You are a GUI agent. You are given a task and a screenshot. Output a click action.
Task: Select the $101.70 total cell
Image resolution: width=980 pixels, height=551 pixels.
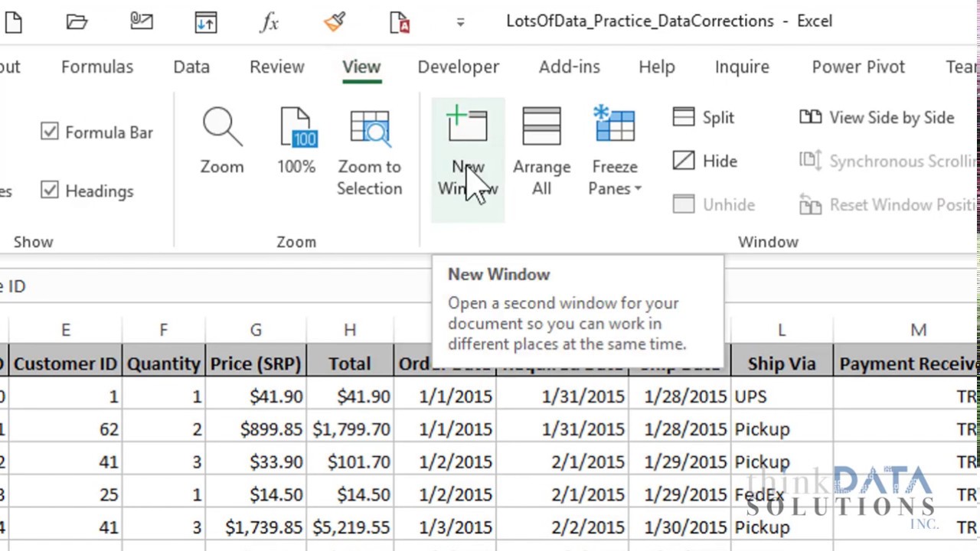point(350,461)
